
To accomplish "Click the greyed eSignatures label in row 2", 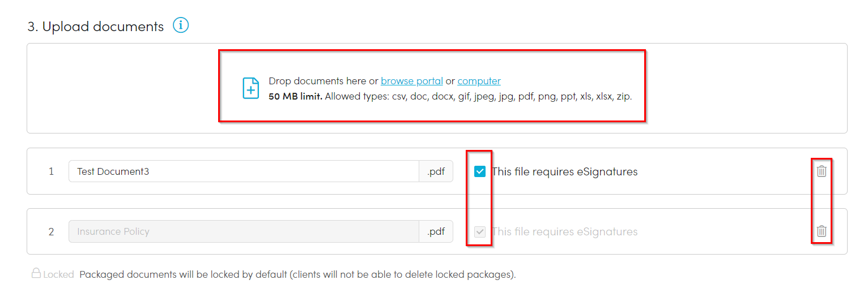I will [x=564, y=231].
